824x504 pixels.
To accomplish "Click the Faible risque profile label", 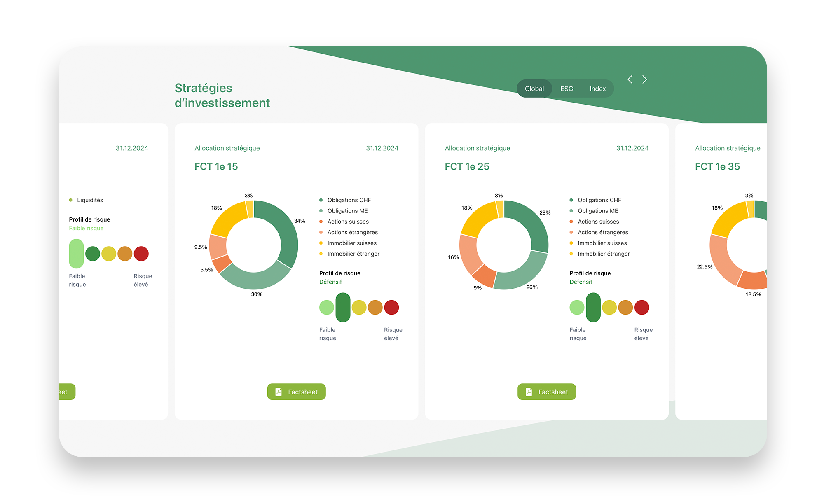I will 86,228.
